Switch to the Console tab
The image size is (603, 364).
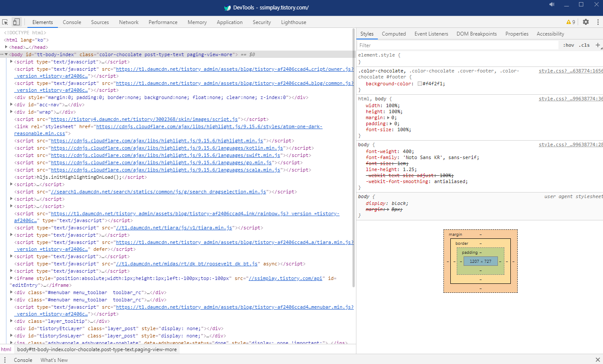click(72, 22)
